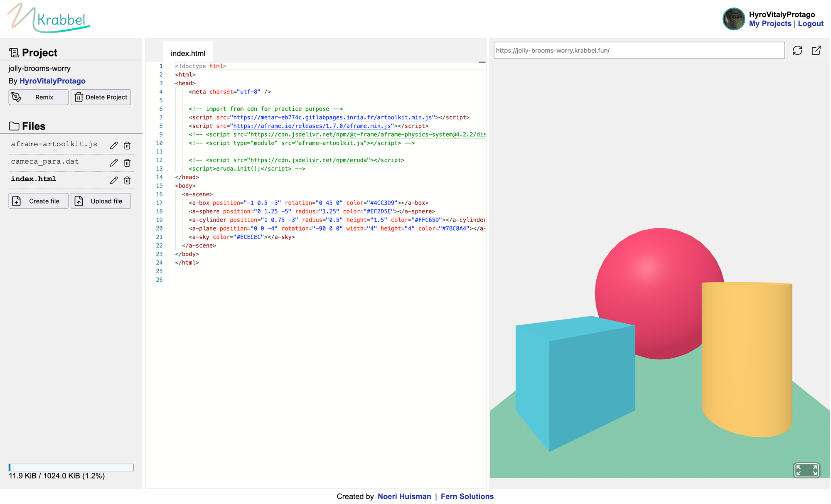
Task: Click the Create file button
Action: click(x=38, y=201)
